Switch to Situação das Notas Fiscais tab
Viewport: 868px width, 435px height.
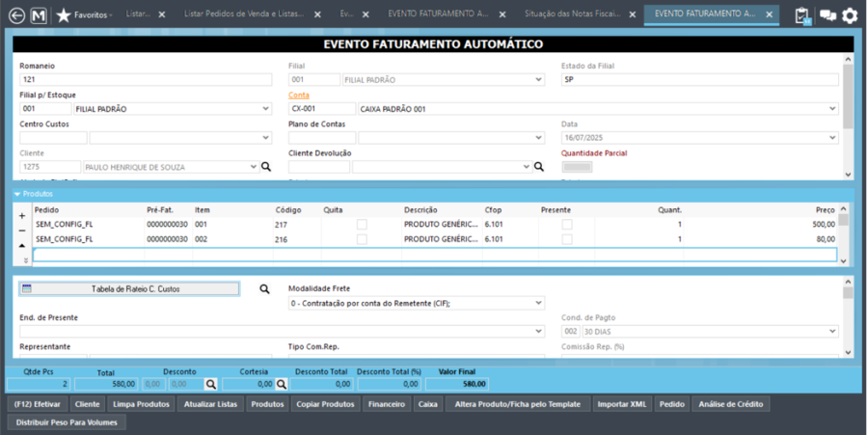coord(573,15)
